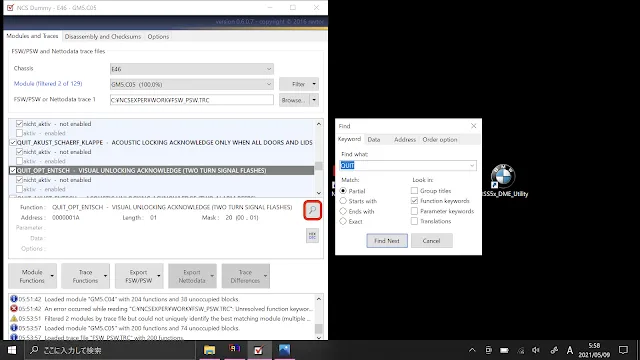640x360 pixels.
Task: Open the NCS Dummy checkmark taskbar icon
Action: [258, 350]
